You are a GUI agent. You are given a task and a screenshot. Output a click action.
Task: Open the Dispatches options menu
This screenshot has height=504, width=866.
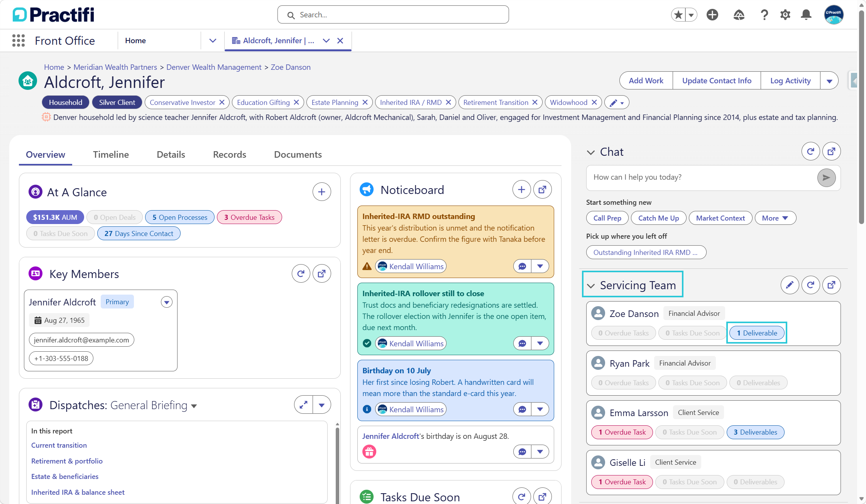pos(321,405)
